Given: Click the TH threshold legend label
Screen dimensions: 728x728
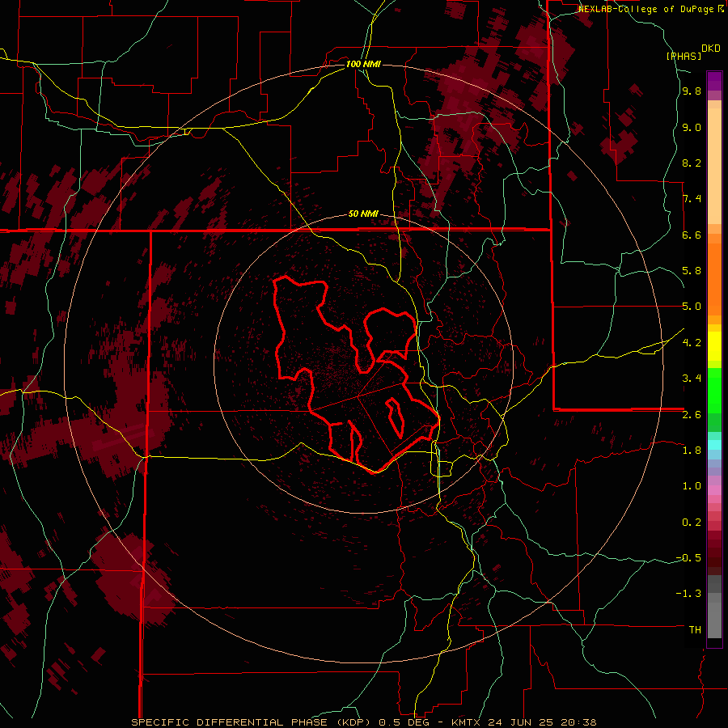Looking at the screenshot, I should (x=695, y=630).
